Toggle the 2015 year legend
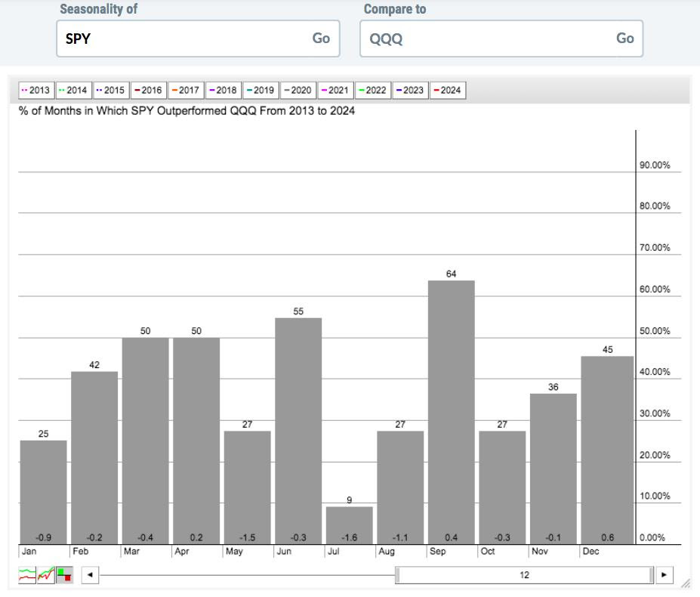700x597 pixels. [111, 90]
